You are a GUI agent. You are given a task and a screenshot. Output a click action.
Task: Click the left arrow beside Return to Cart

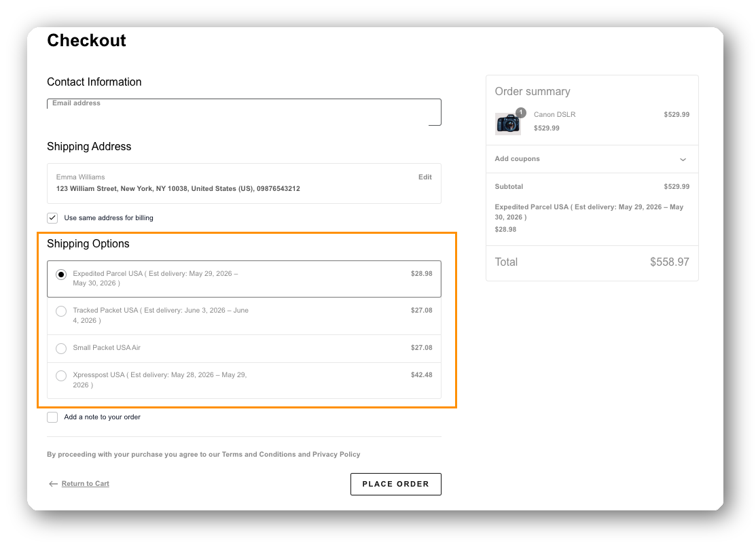tap(53, 484)
